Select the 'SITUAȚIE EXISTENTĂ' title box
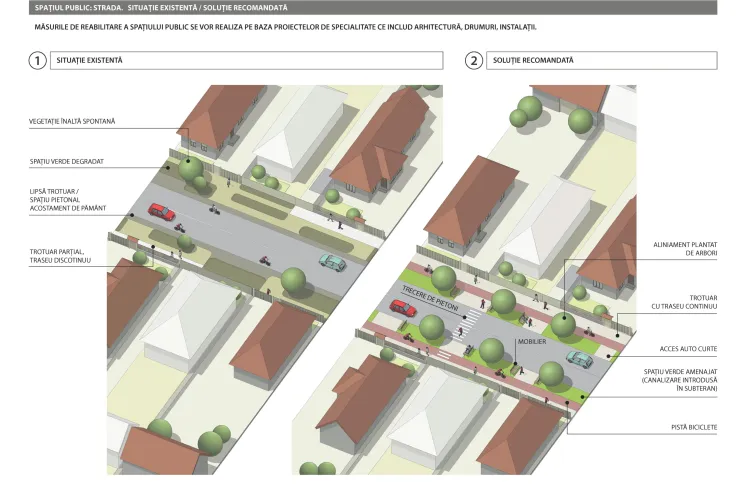The height and width of the screenshot is (500, 750). click(246, 60)
